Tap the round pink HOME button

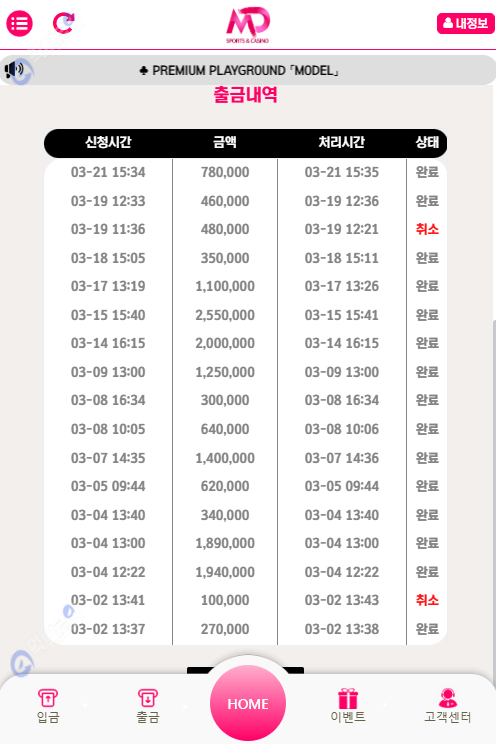click(x=248, y=703)
